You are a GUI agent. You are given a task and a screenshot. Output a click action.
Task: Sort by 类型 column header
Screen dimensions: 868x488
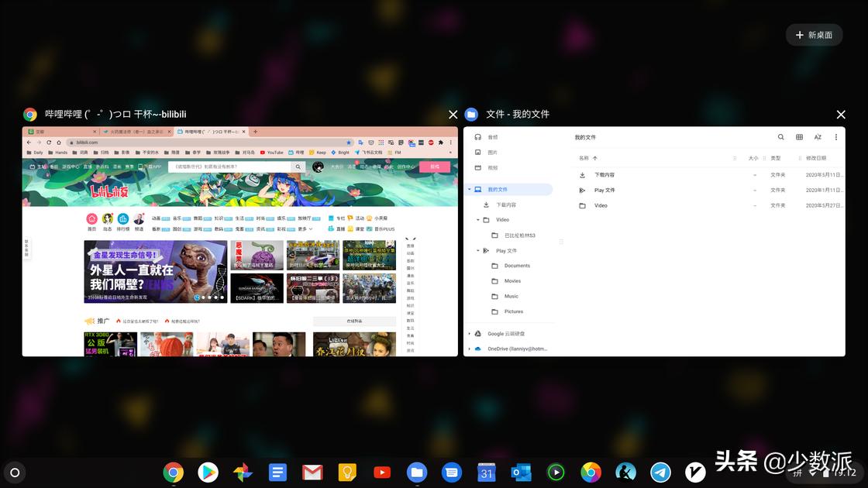tap(776, 158)
